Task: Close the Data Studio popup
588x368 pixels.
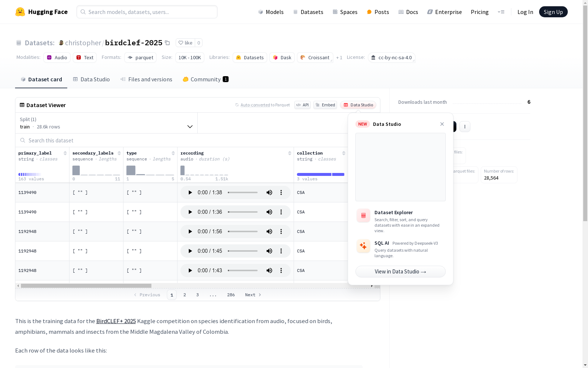Action: click(x=442, y=124)
